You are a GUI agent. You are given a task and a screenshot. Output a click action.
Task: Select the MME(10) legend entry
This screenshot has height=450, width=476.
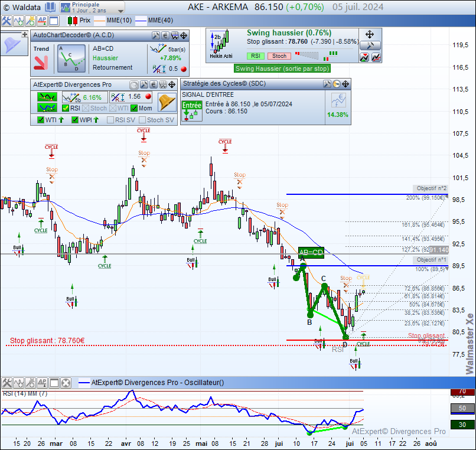click(x=113, y=20)
